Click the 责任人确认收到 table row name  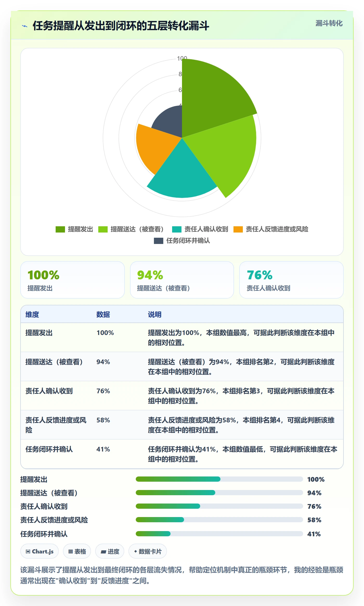(49, 391)
